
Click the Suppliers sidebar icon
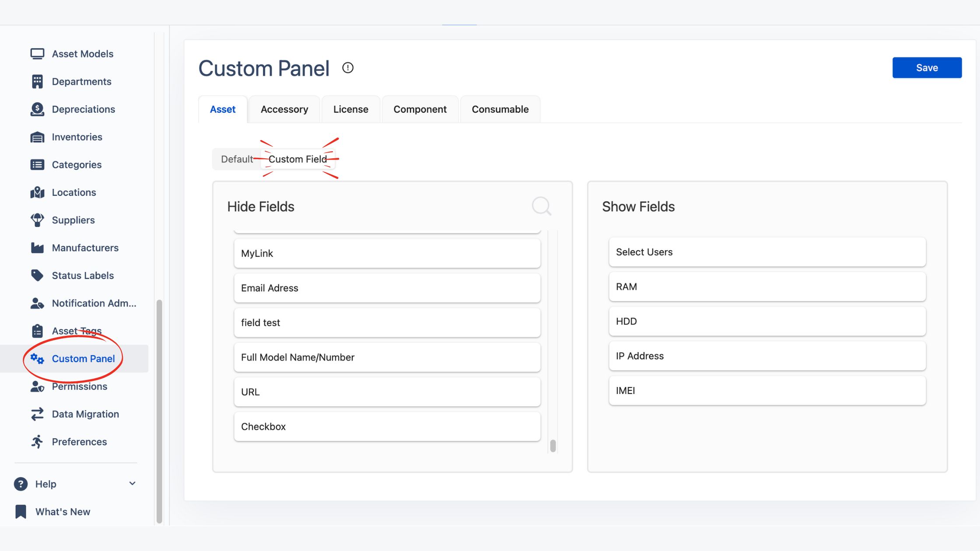37,220
